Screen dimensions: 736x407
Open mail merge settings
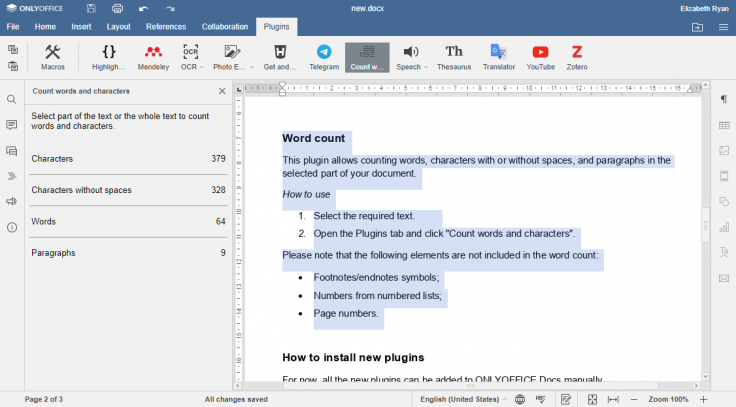tap(724, 278)
